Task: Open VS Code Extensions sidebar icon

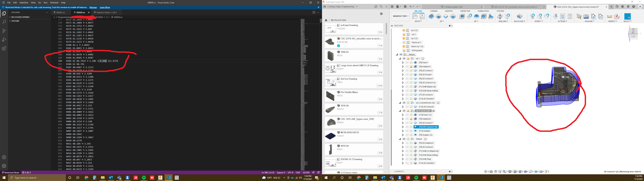Action: (x=4, y=48)
